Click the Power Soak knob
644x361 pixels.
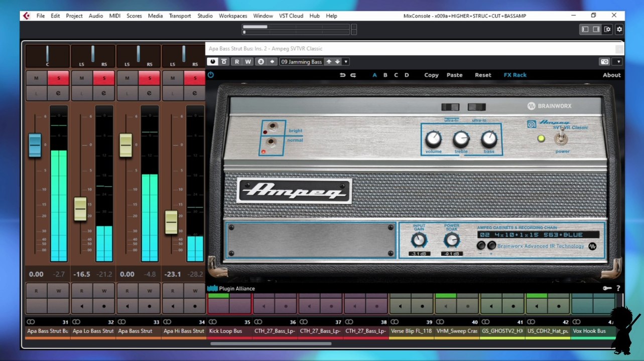pos(452,240)
